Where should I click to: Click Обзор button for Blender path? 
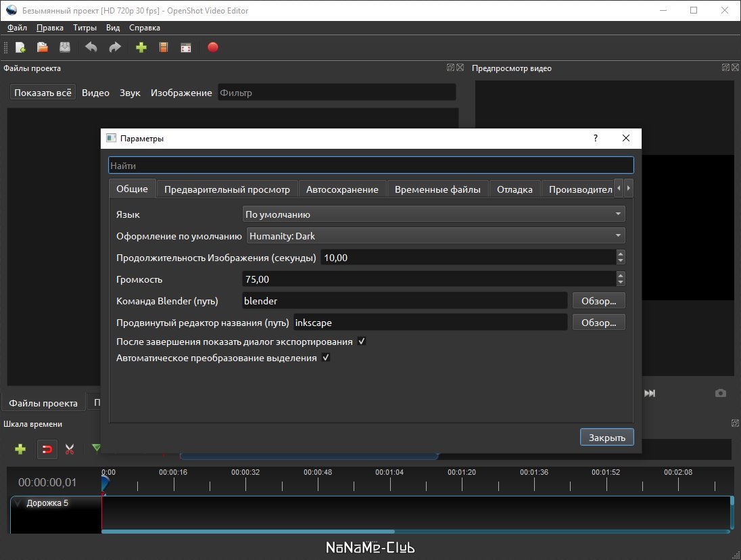(598, 301)
